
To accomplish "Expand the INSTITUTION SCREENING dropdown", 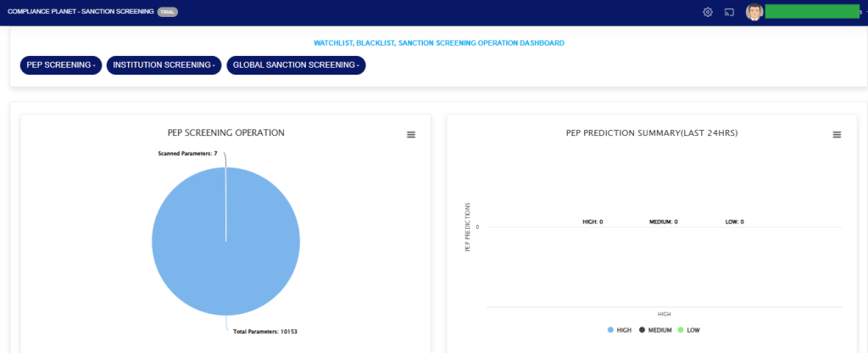I will pos(164,65).
